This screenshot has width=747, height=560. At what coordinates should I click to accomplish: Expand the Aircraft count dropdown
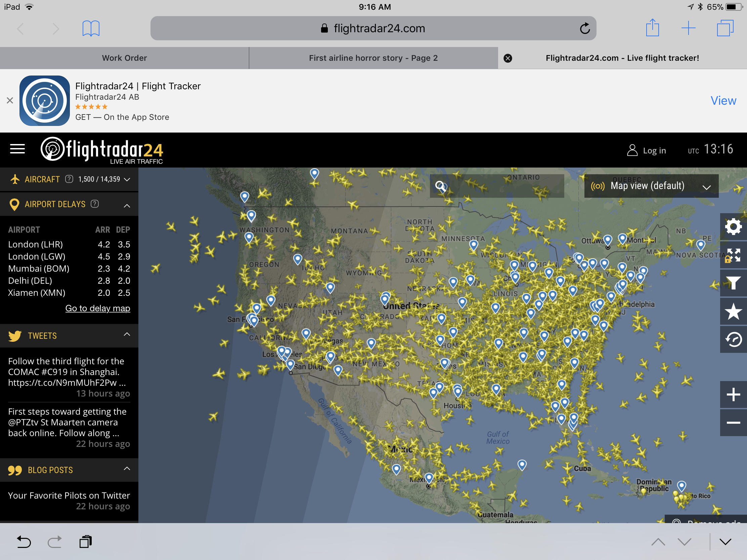pos(127,180)
